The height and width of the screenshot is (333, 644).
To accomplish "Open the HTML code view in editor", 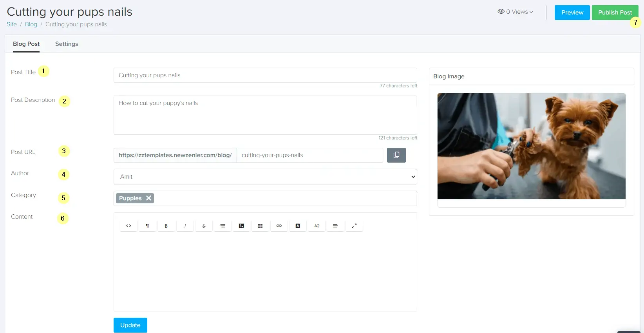I will 128,226.
